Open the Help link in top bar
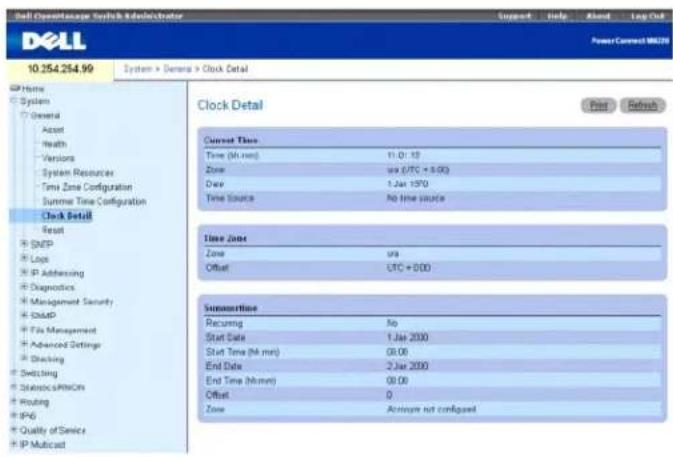 click(557, 16)
